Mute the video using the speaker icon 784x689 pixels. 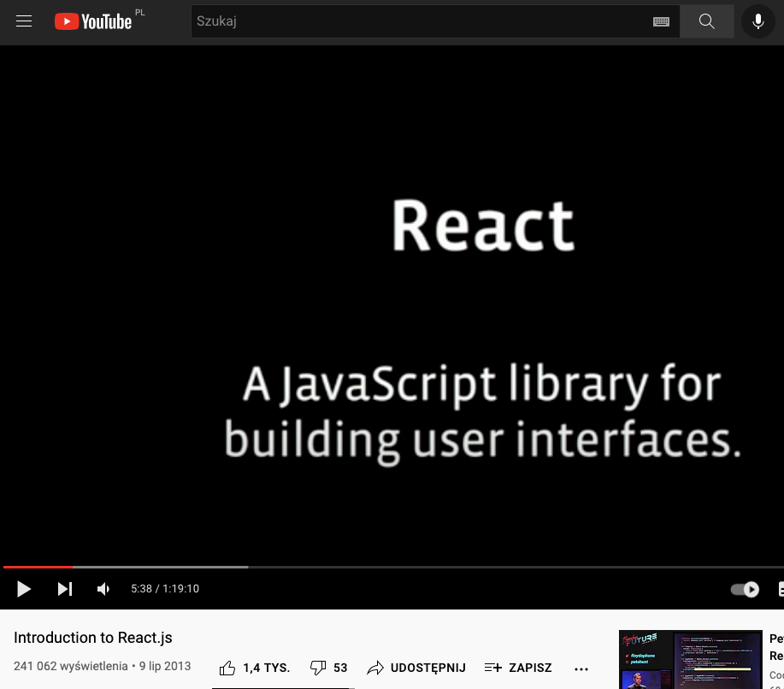(x=103, y=589)
